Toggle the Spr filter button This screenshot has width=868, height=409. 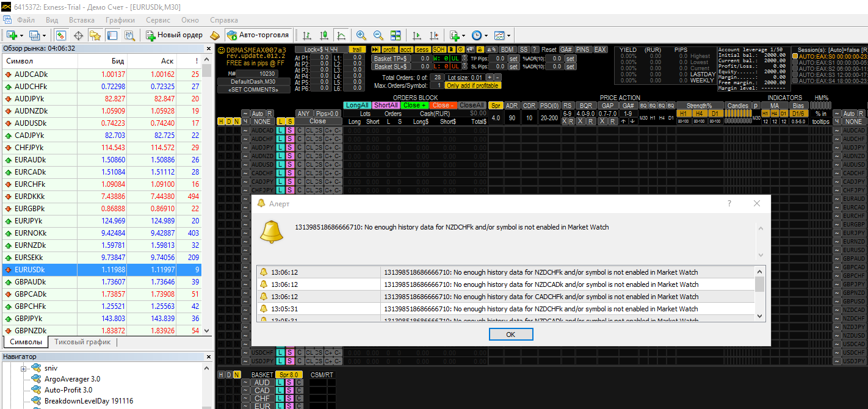(x=496, y=106)
